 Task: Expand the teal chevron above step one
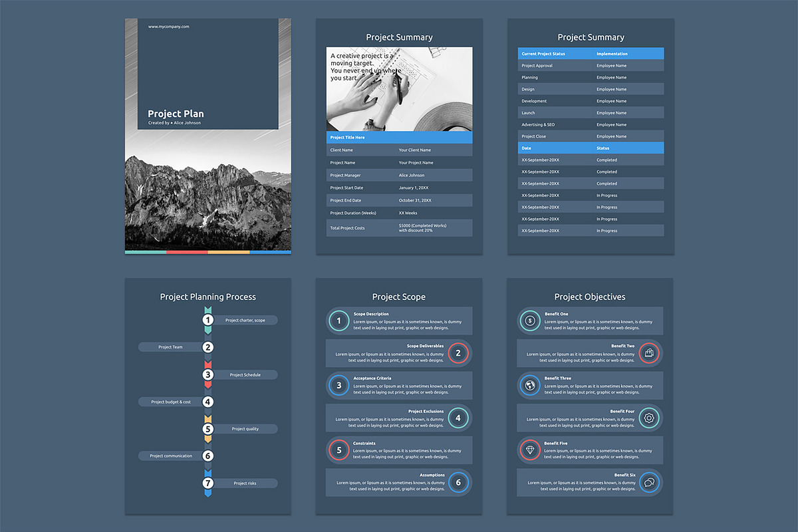pos(208,309)
